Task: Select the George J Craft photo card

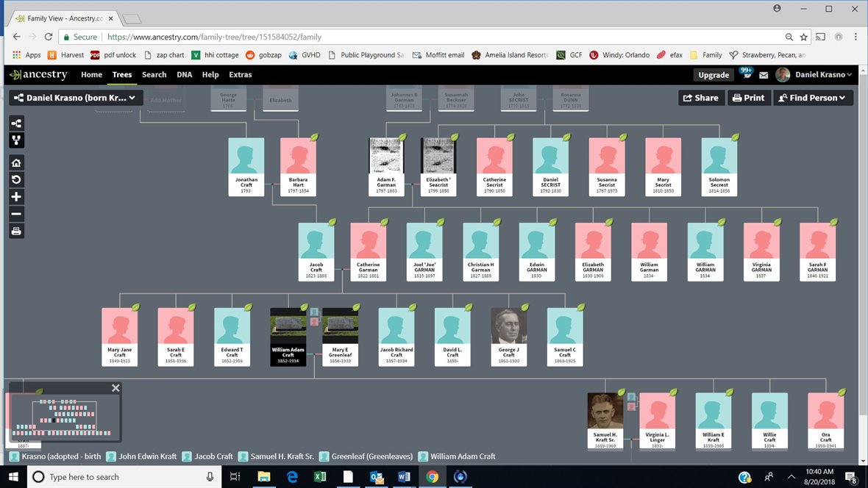Action: coord(509,336)
